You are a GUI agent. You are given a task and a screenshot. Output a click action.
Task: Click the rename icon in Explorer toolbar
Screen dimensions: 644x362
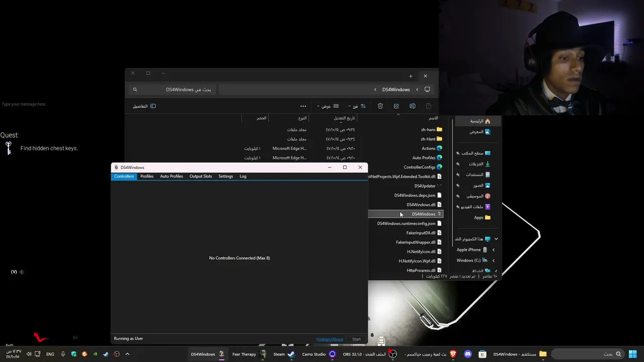tap(413, 106)
